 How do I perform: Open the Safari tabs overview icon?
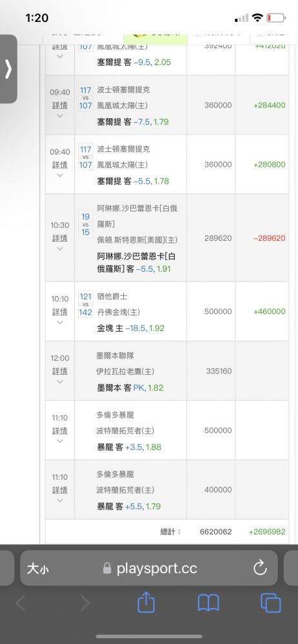point(270,603)
